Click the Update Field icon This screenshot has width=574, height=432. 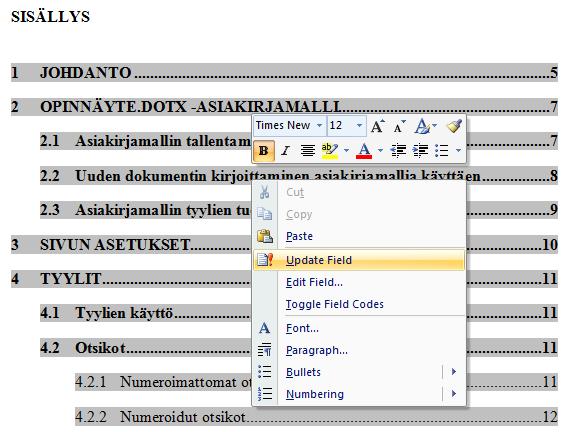pos(265,260)
